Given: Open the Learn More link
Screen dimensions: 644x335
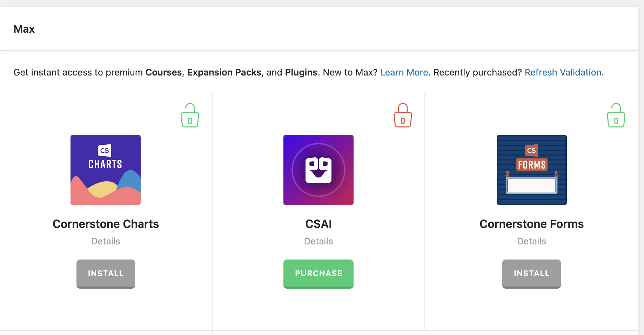Looking at the screenshot, I should tap(404, 72).
